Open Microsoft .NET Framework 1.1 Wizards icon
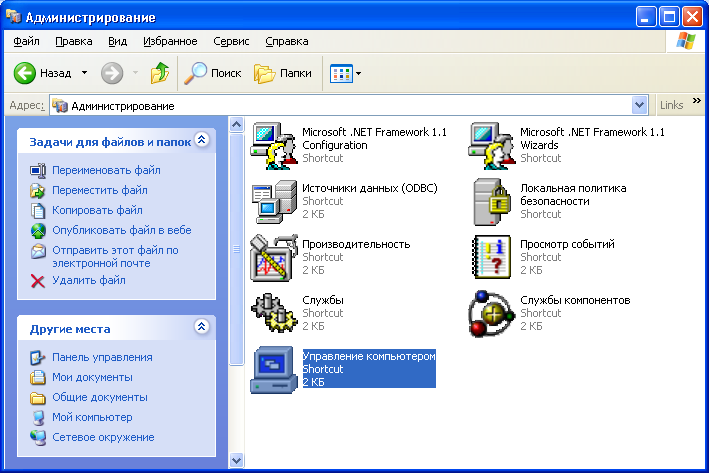Viewport: 709px width, 473px height. click(492, 146)
